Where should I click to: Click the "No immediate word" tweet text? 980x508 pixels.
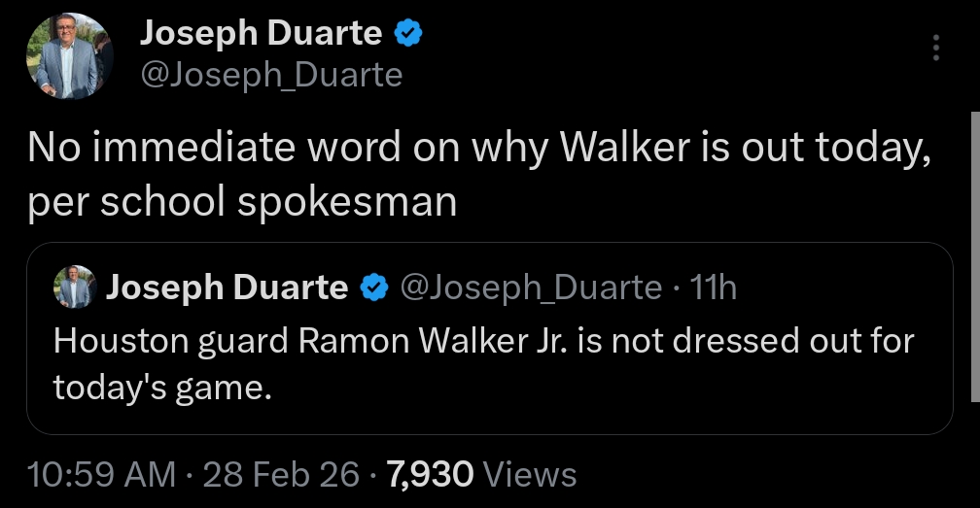pos(478,148)
